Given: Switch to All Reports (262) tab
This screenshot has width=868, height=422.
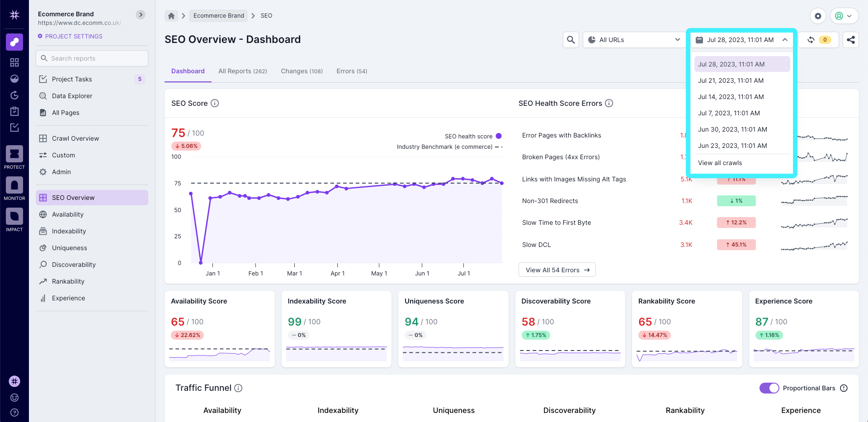Looking at the screenshot, I should pyautogui.click(x=242, y=71).
